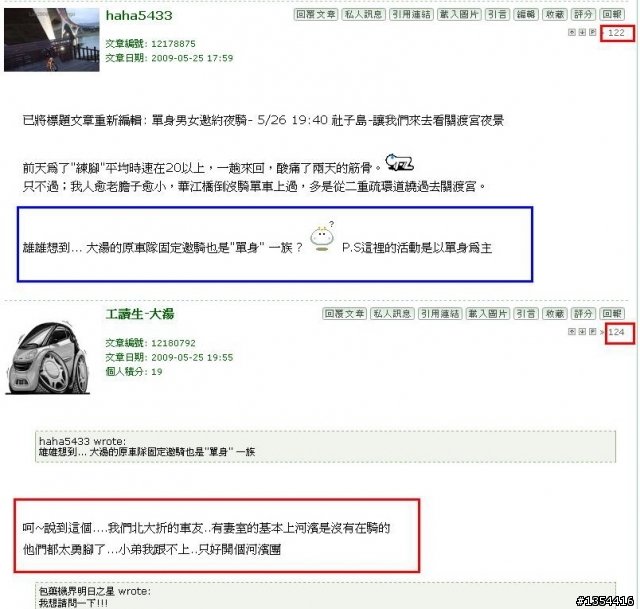Click the up-arrow icon beside post number 122
This screenshot has height=609, width=640.
[x=572, y=32]
